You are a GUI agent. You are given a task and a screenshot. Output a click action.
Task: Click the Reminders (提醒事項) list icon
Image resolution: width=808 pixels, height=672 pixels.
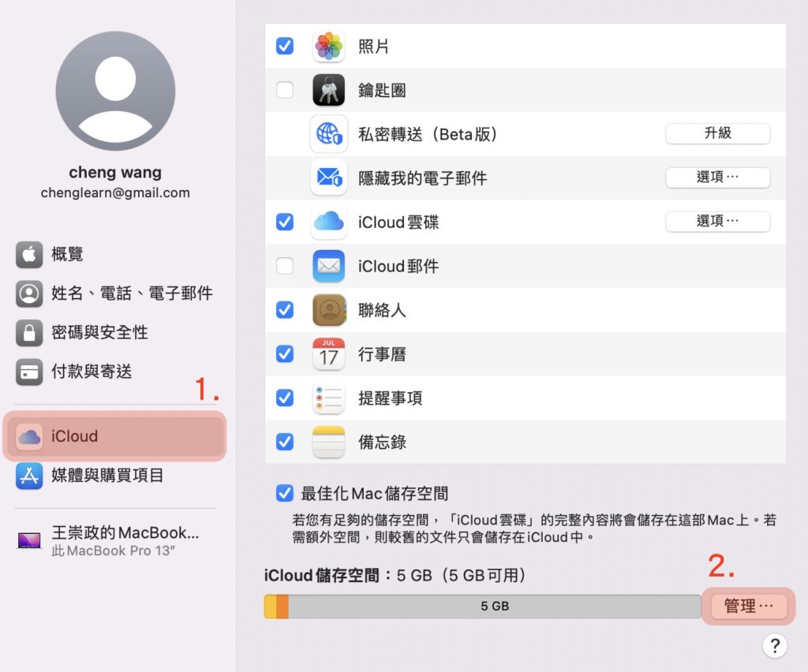(328, 398)
